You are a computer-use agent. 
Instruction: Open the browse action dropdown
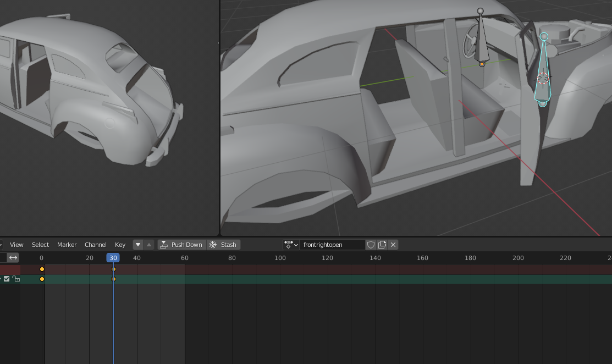[291, 245]
